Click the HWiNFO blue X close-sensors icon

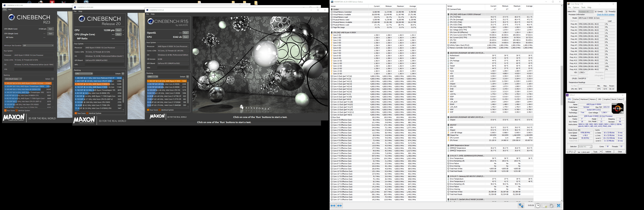tap(559, 206)
